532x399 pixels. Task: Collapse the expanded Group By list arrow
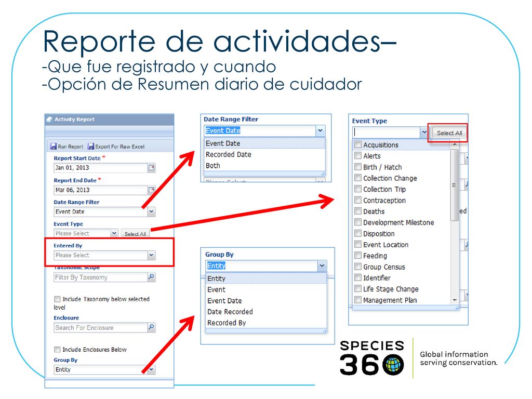(322, 266)
